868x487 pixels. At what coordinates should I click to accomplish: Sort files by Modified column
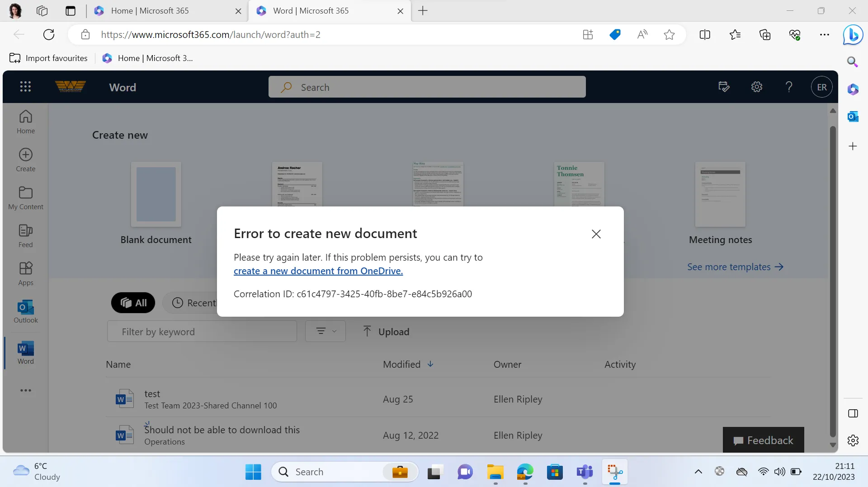pyautogui.click(x=408, y=365)
